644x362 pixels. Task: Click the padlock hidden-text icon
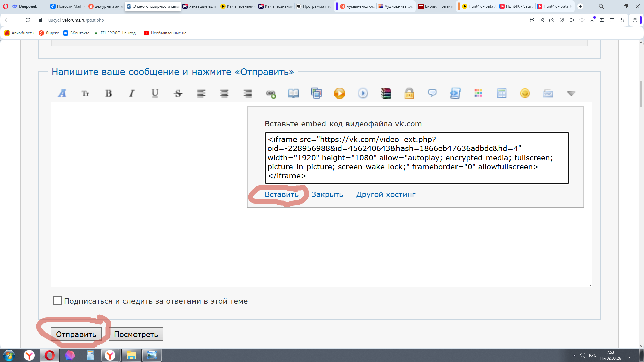point(409,93)
